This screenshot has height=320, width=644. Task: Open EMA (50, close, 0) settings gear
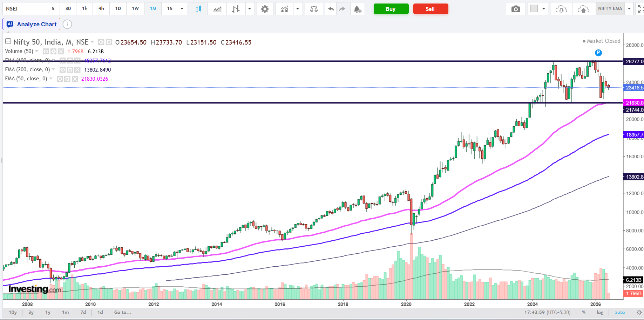click(67, 79)
